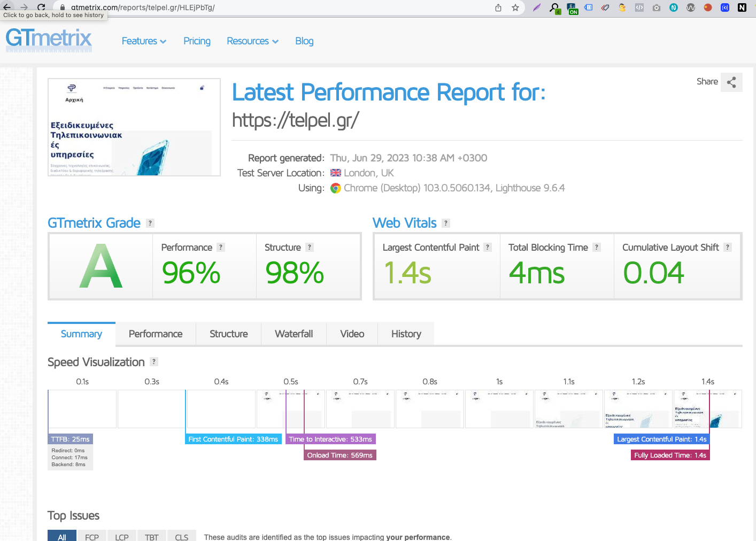Open the camera screenshot extension
This screenshot has width=756, height=541.
pyautogui.click(x=657, y=7)
